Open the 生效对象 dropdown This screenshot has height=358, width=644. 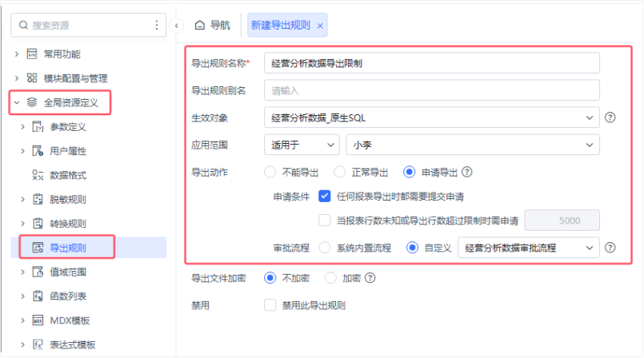pos(432,117)
